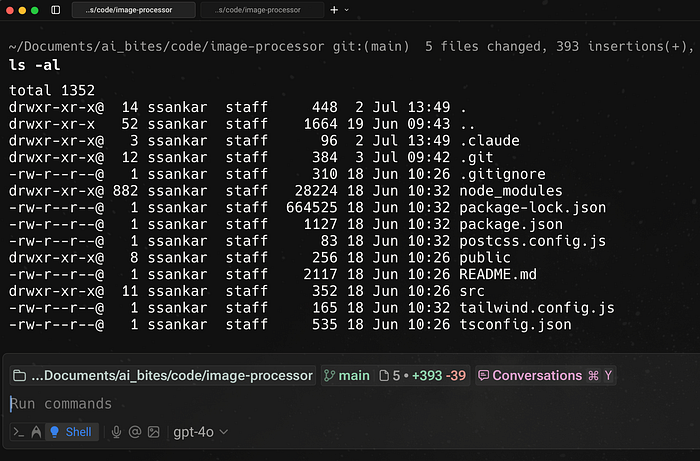Open Conversations panel
The height and width of the screenshot is (461, 700).
(x=546, y=376)
